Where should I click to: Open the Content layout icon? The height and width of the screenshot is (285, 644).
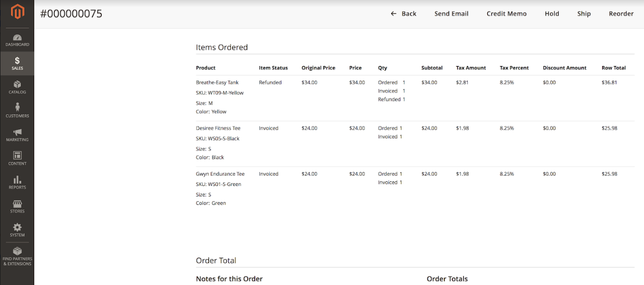pos(17,156)
